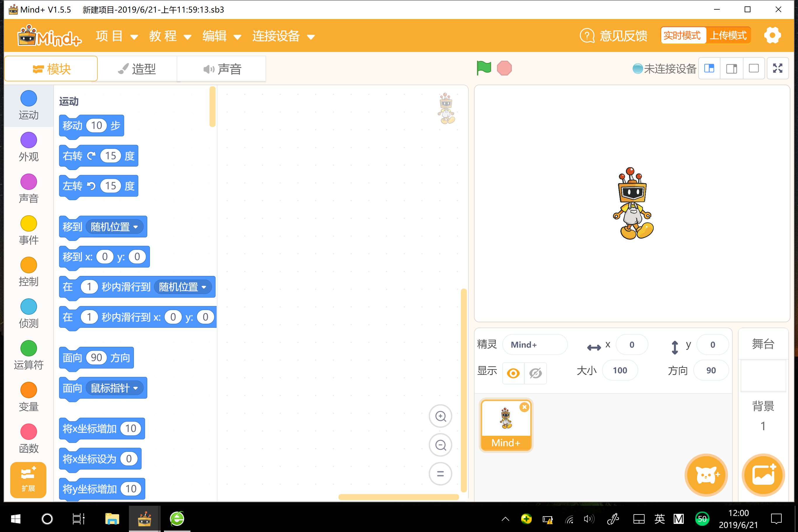Zoom out of the workspace

click(440, 445)
